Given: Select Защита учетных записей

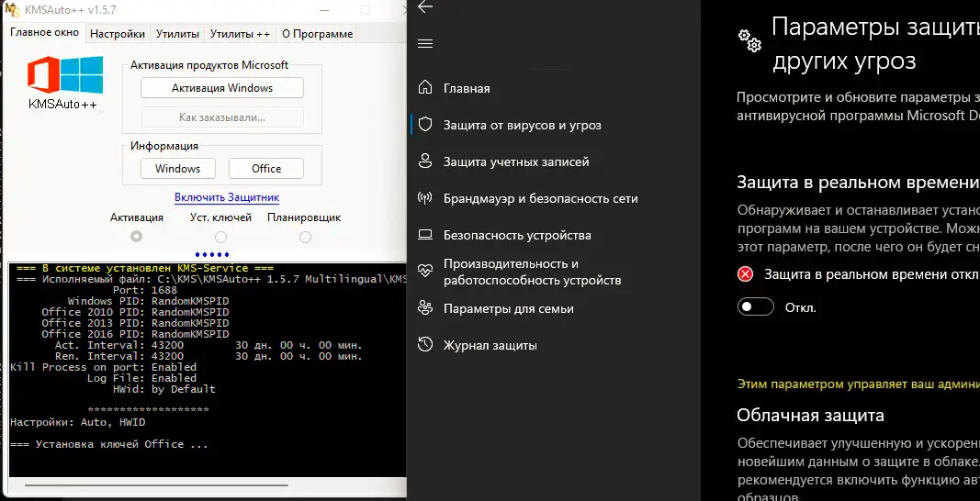Looking at the screenshot, I should tap(516, 161).
